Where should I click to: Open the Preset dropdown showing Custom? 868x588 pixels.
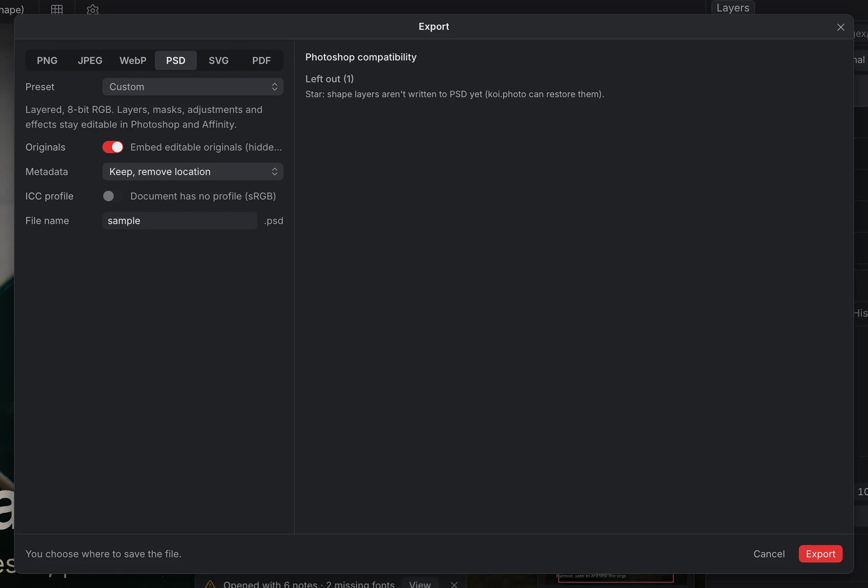(x=193, y=86)
